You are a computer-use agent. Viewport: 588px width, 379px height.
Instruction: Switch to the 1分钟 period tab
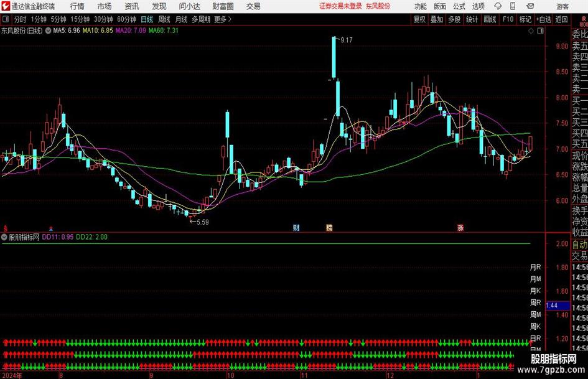tap(39, 19)
